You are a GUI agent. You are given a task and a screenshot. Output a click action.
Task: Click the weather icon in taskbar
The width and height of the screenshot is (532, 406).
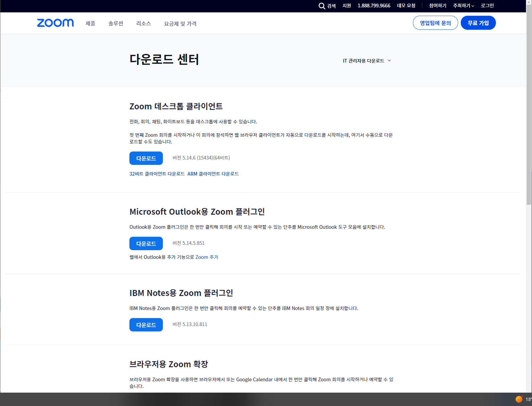(519, 399)
